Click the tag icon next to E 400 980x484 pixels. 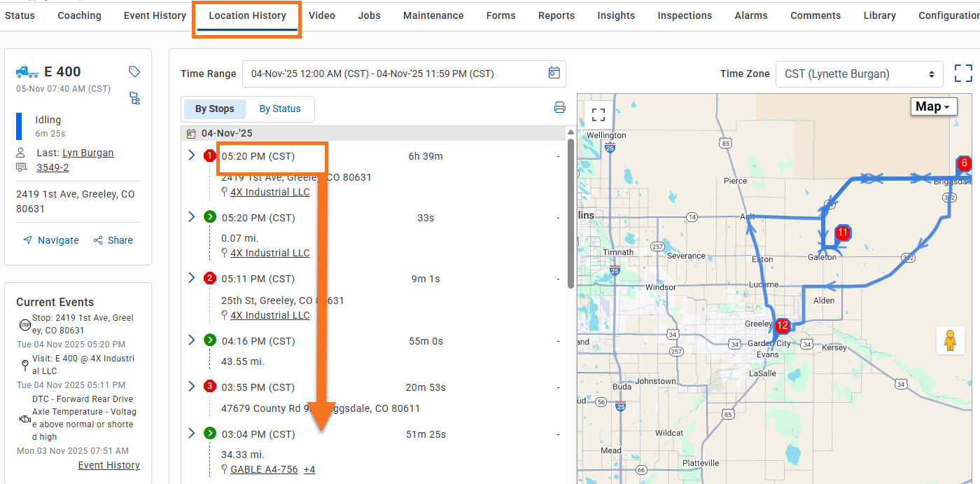pos(134,71)
